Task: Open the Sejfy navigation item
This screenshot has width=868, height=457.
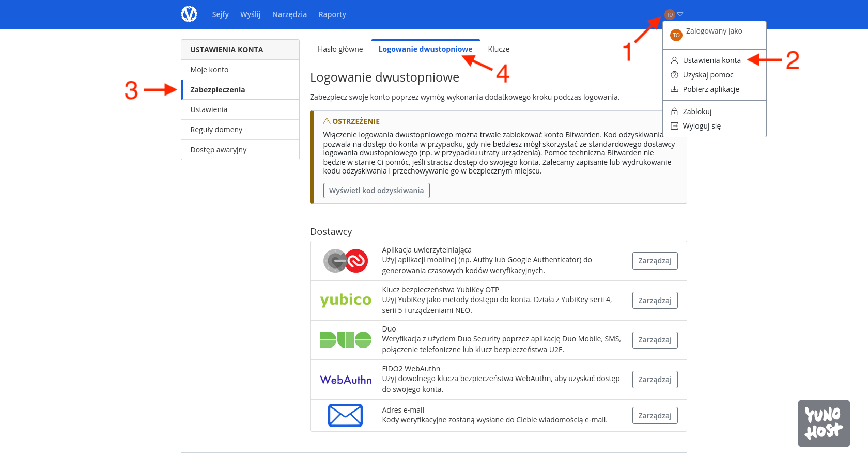Action: (x=220, y=14)
